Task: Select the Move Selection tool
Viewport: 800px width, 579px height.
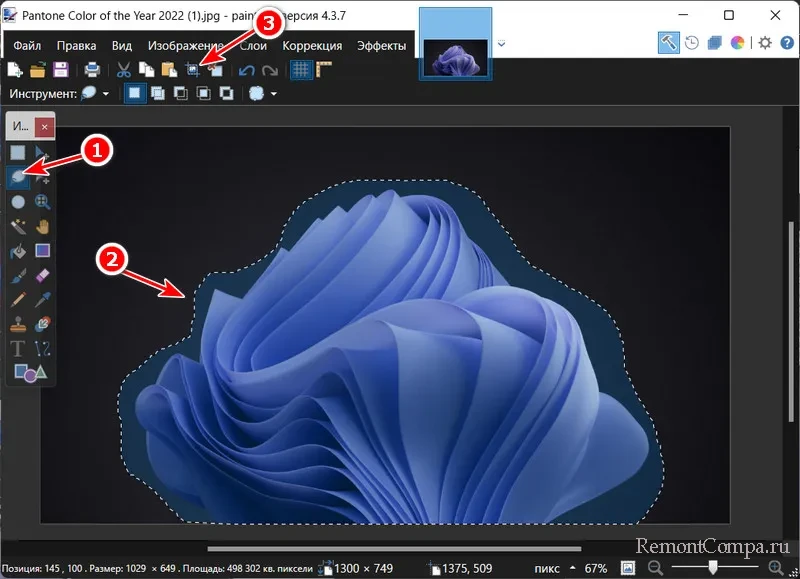Action: point(42,177)
